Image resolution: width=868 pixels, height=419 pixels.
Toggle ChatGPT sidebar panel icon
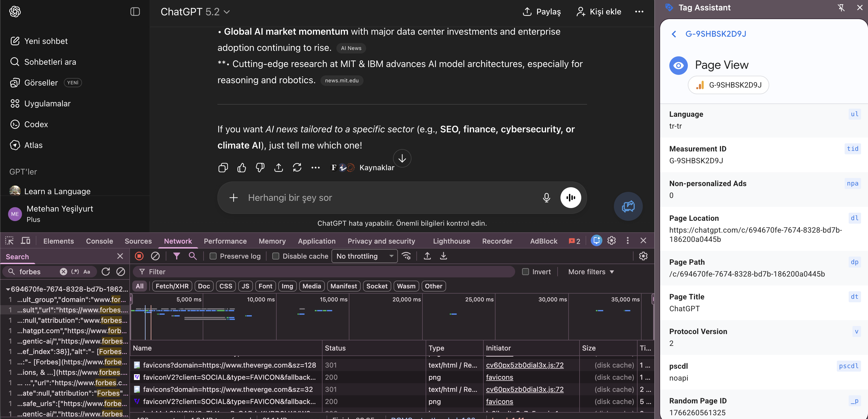(135, 12)
